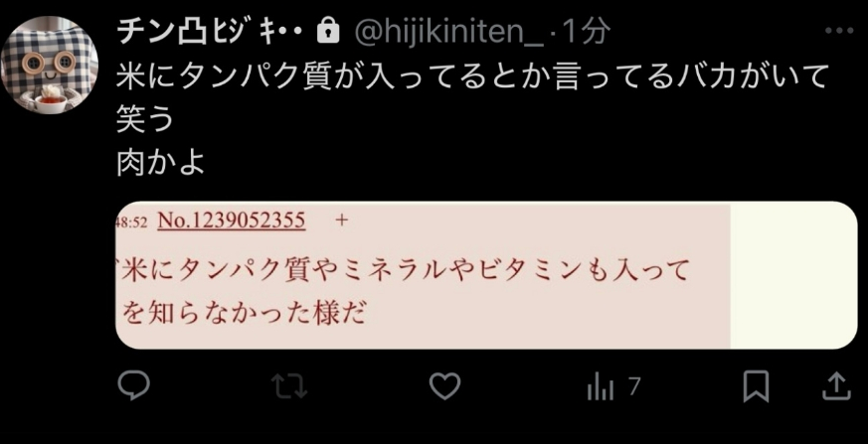Click the 肉かよ line of the post
This screenshot has height=444, width=868.
tap(160, 162)
